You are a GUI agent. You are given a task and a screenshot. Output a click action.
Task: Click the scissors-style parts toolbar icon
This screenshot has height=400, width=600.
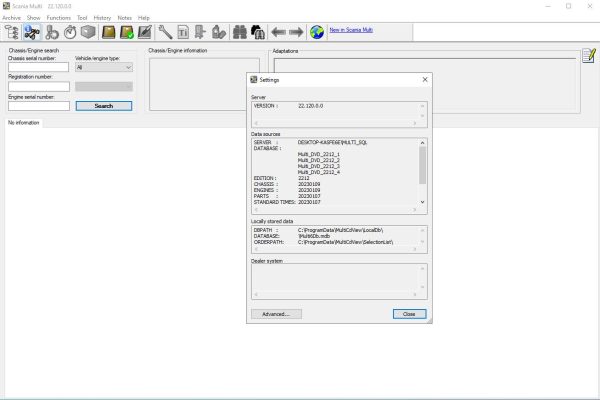[52, 32]
